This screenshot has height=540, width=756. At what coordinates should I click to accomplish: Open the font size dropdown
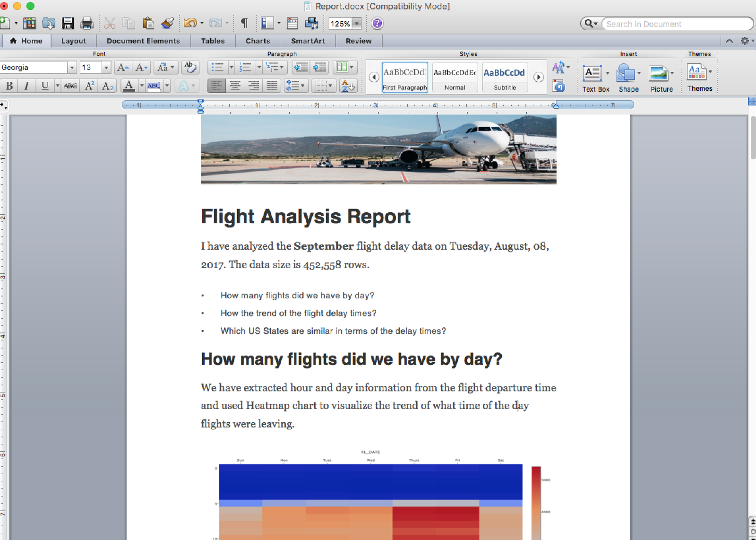106,68
